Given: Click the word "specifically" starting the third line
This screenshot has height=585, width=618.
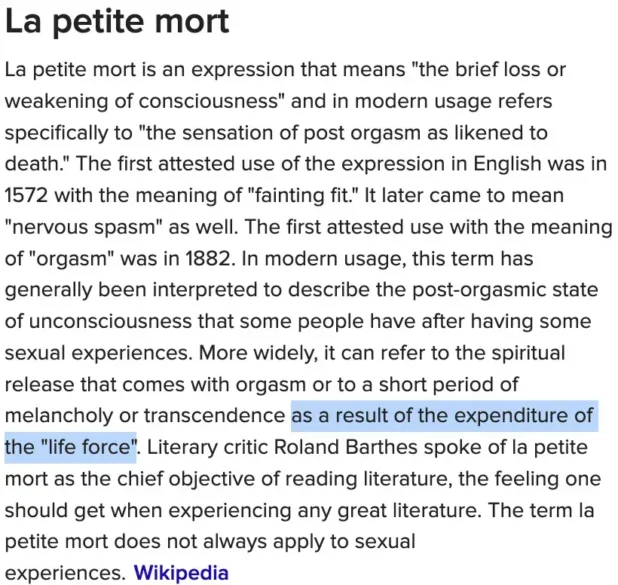Looking at the screenshot, I should 58,134.
